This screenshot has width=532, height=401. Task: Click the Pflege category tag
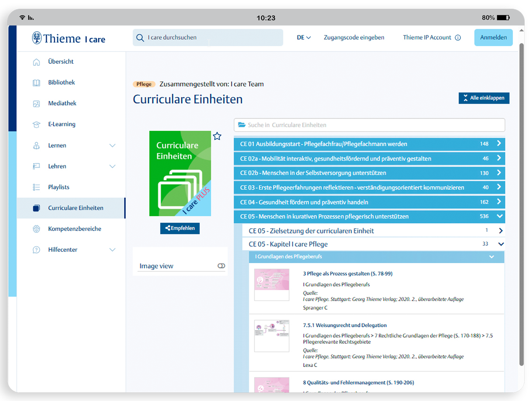click(144, 84)
